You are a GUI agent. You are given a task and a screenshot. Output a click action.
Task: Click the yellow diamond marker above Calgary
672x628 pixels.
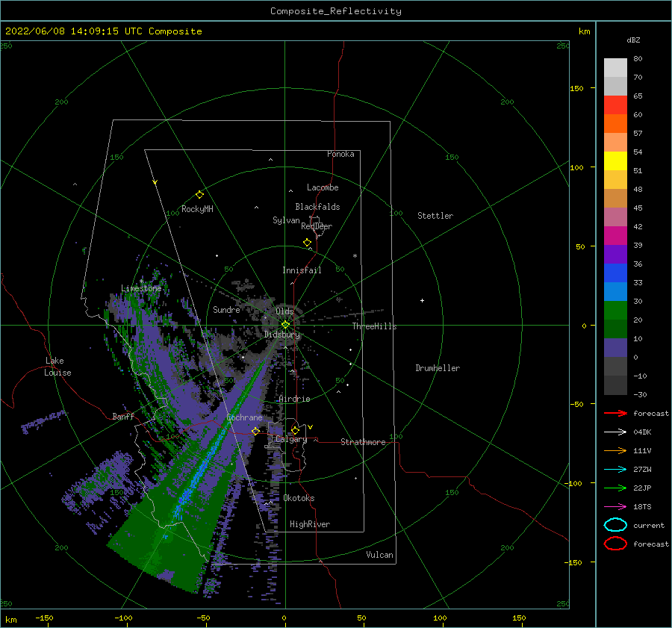[x=295, y=430]
